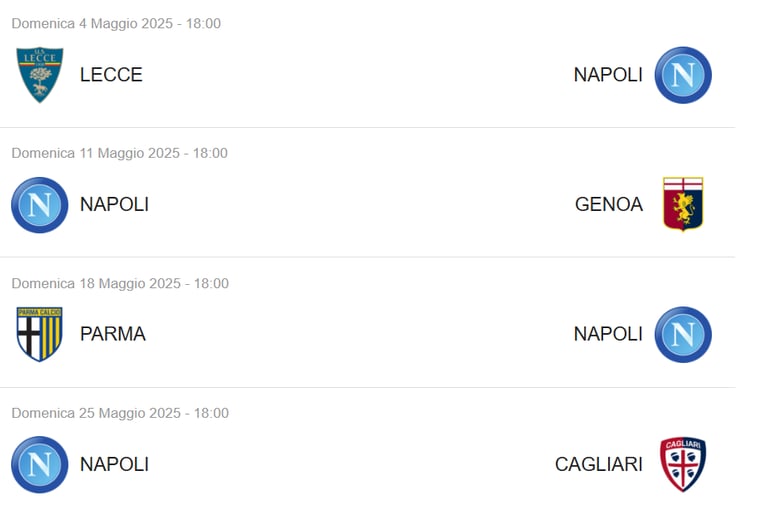This screenshot has width=768, height=515.
Task: Click the Domenica 18 Maggio 2025 date
Action: pos(119,283)
